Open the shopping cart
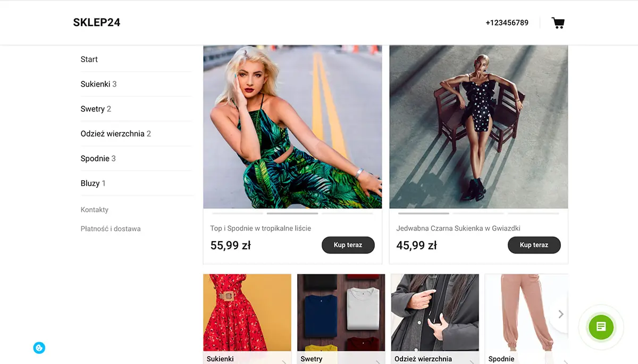Screen dimensions: 638x364 [558, 23]
